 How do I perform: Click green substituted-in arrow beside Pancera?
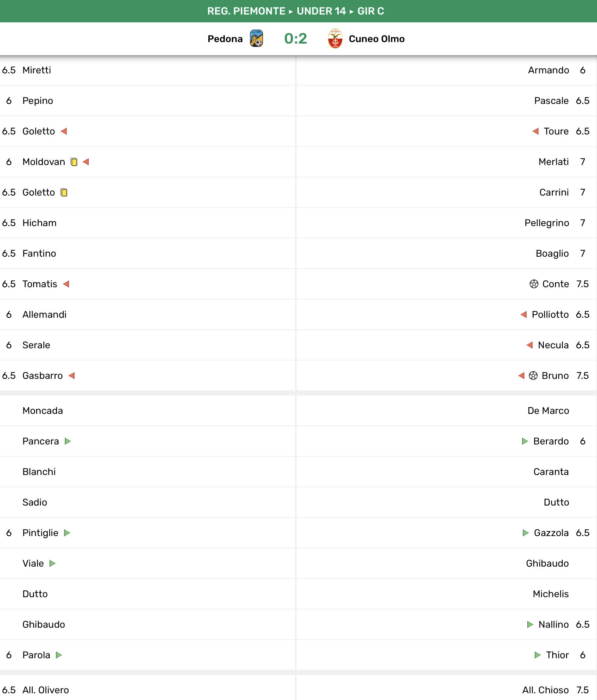coord(68,441)
